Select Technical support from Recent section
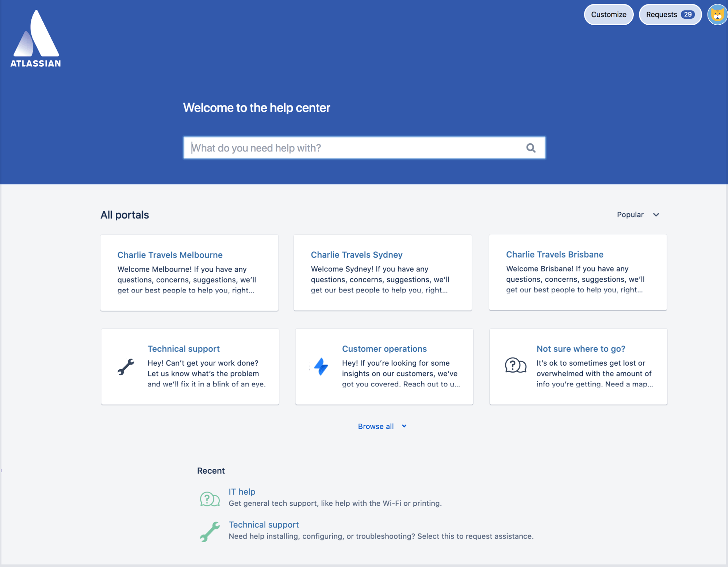The height and width of the screenshot is (567, 728). click(263, 524)
